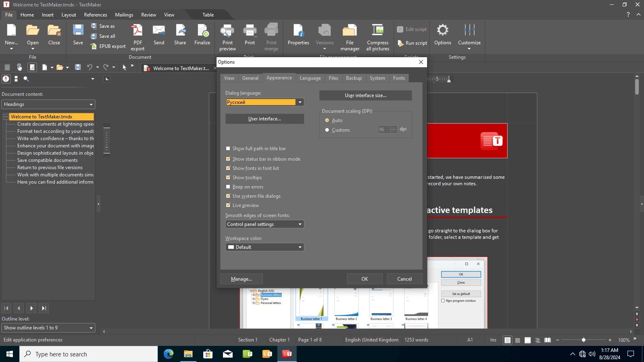
Task: Open a file with the Open icon
Action: point(33,35)
